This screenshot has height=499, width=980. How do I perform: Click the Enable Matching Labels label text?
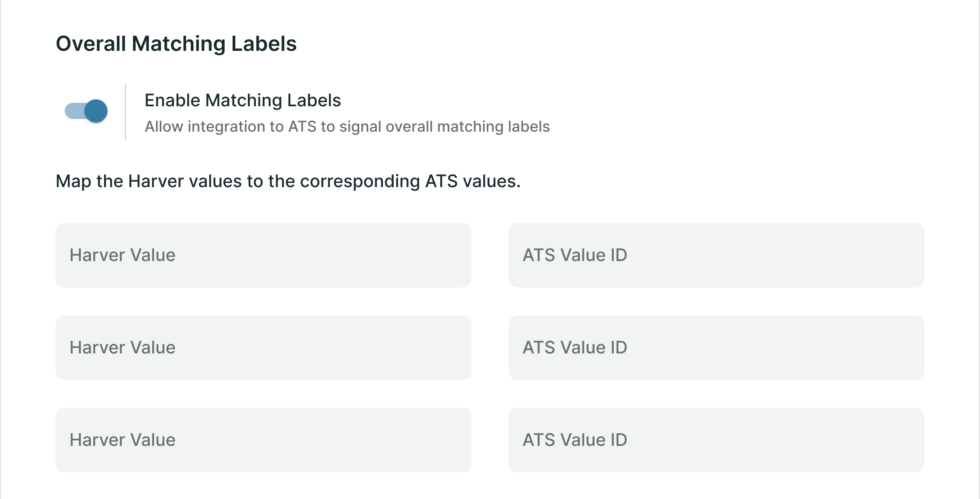(x=243, y=100)
